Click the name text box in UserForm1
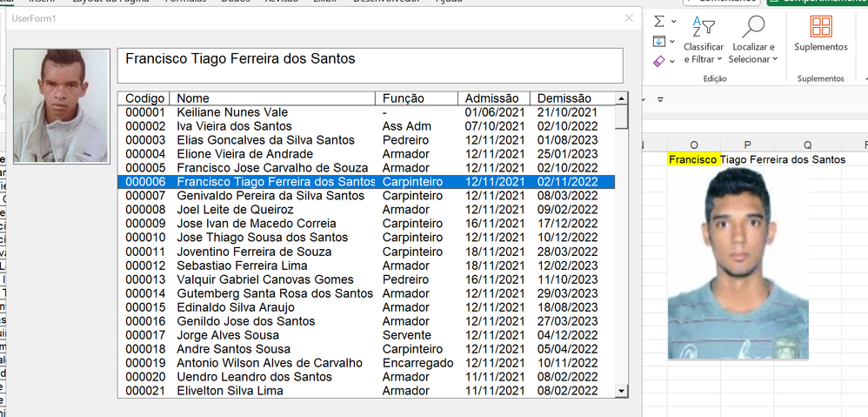 pos(370,65)
